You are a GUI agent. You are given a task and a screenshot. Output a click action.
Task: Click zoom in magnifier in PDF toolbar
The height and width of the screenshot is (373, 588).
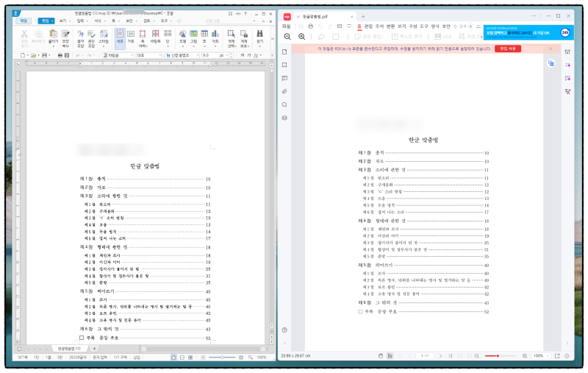point(301,36)
